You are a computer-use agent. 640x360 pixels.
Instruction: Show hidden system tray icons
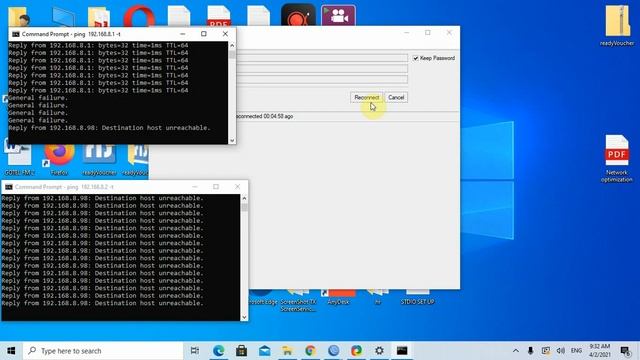516,351
